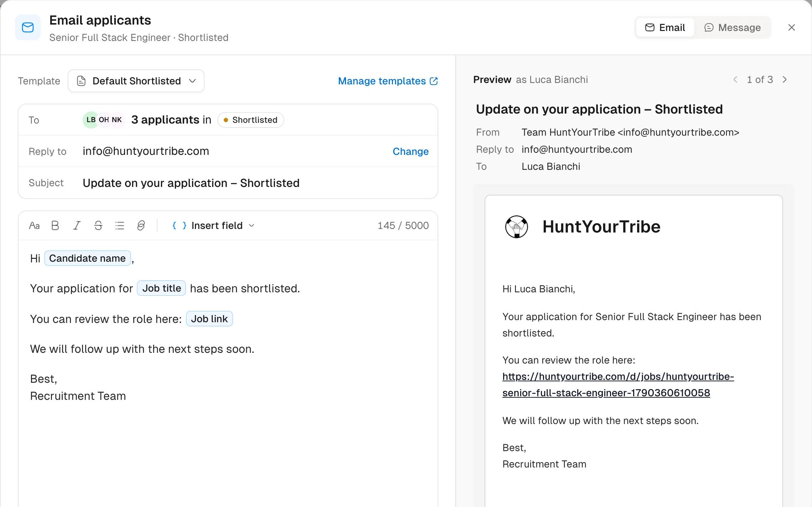Change the reply-to address
The image size is (812, 507).
(410, 152)
